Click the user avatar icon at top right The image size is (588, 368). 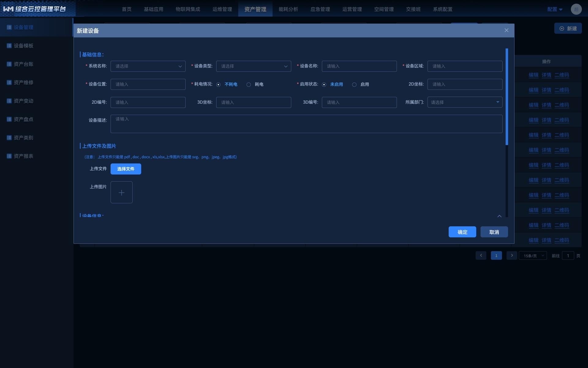tap(576, 9)
